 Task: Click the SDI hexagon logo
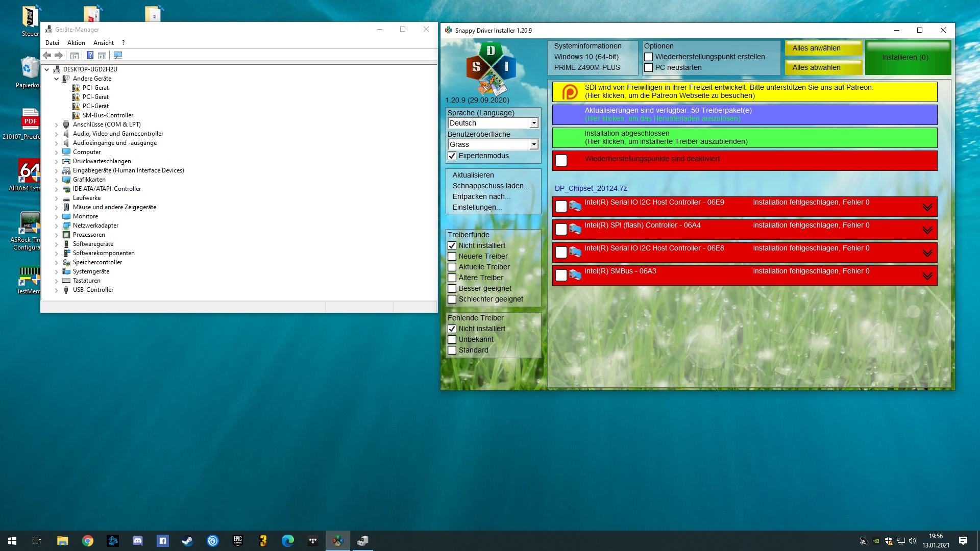click(490, 68)
